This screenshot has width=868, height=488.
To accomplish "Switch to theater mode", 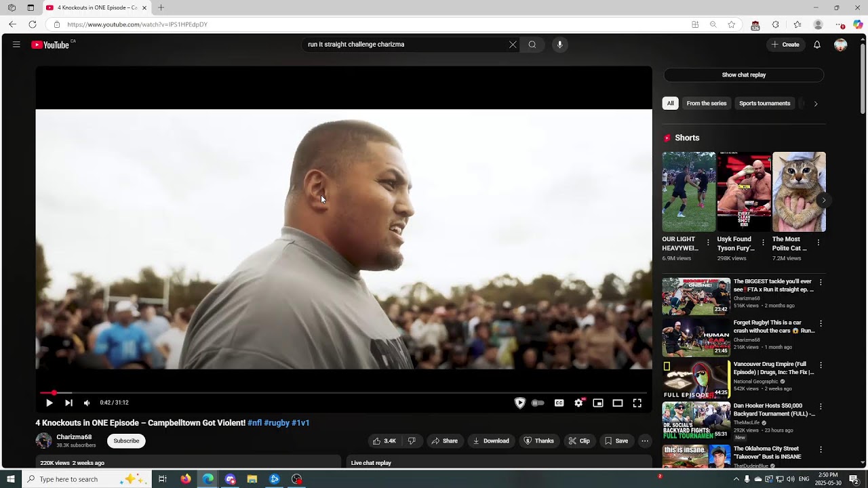I will [617, 403].
